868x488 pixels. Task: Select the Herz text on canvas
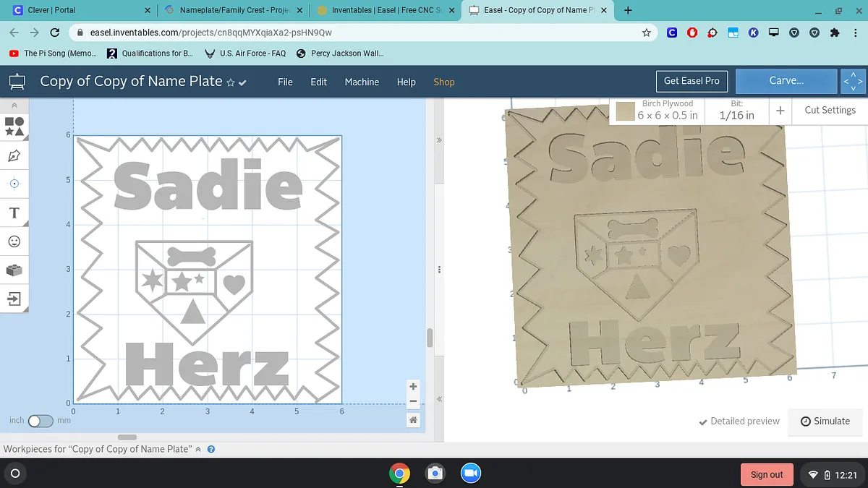(207, 364)
